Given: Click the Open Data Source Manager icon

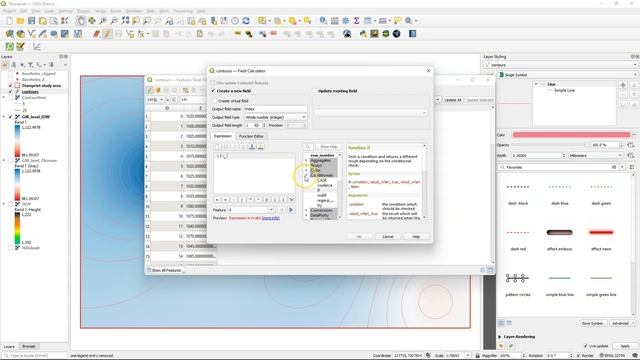Looking at the screenshot, I should click(x=9, y=34).
